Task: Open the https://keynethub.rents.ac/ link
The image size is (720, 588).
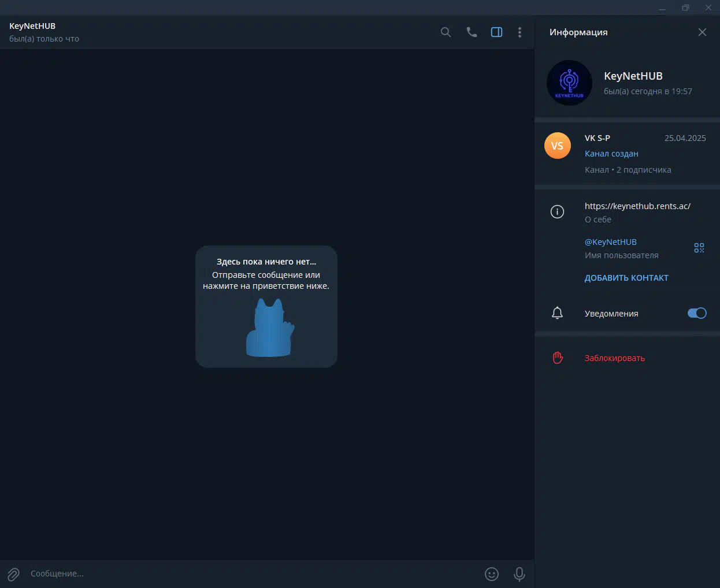Action: coord(637,206)
